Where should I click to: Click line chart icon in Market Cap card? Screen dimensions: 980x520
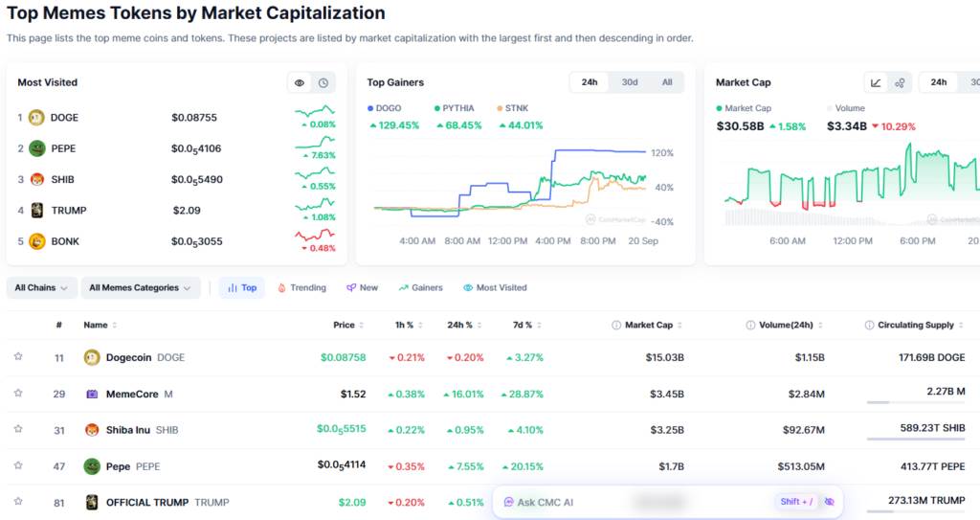[x=876, y=82]
